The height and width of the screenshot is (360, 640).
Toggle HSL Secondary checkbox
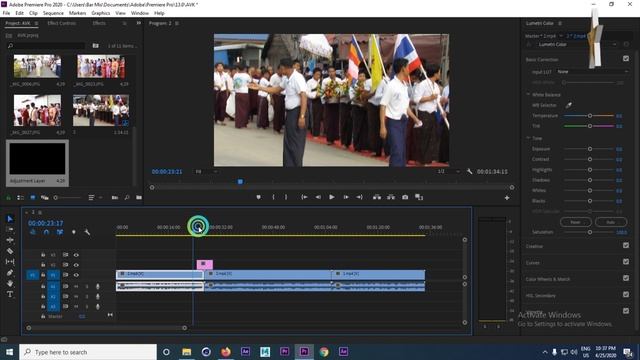point(626,294)
